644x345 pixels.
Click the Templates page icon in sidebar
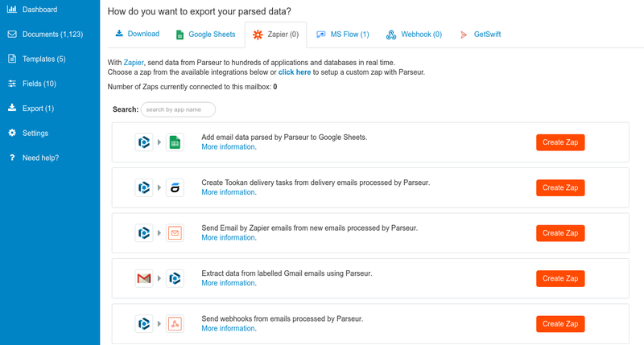tap(12, 59)
